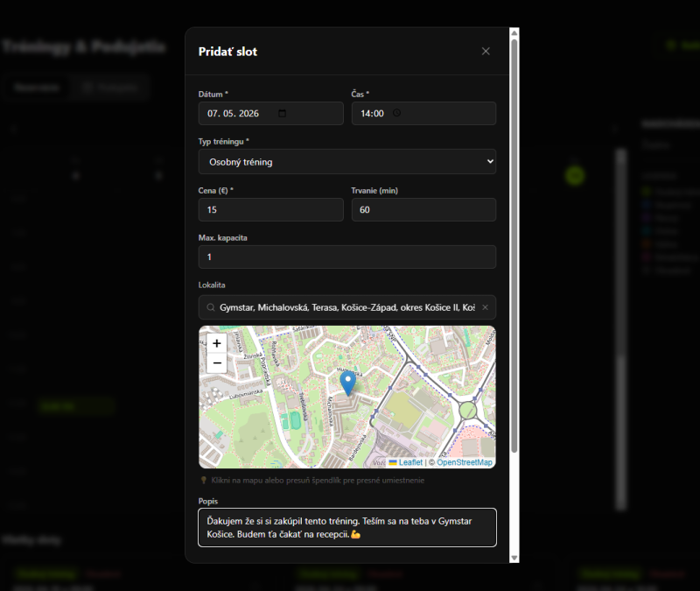Viewport: 700px width, 591px height.
Task: Click the Lokalita search field
Action: pos(347,307)
